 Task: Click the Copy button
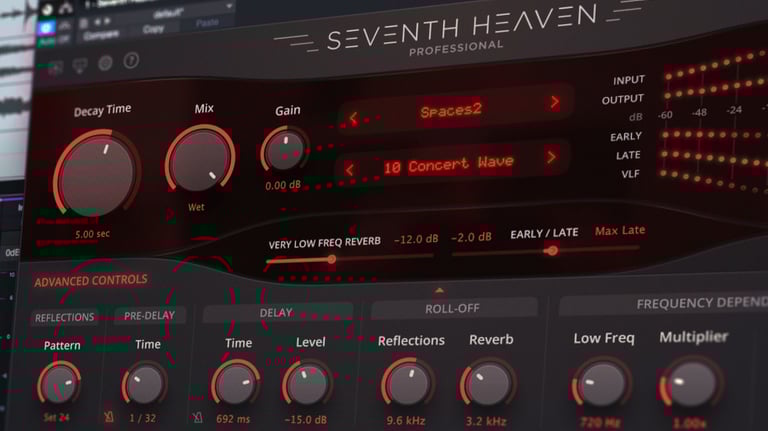(153, 29)
